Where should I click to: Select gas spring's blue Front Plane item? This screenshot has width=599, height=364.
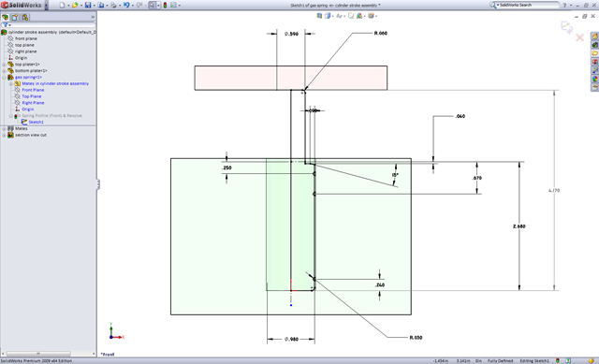click(x=33, y=90)
